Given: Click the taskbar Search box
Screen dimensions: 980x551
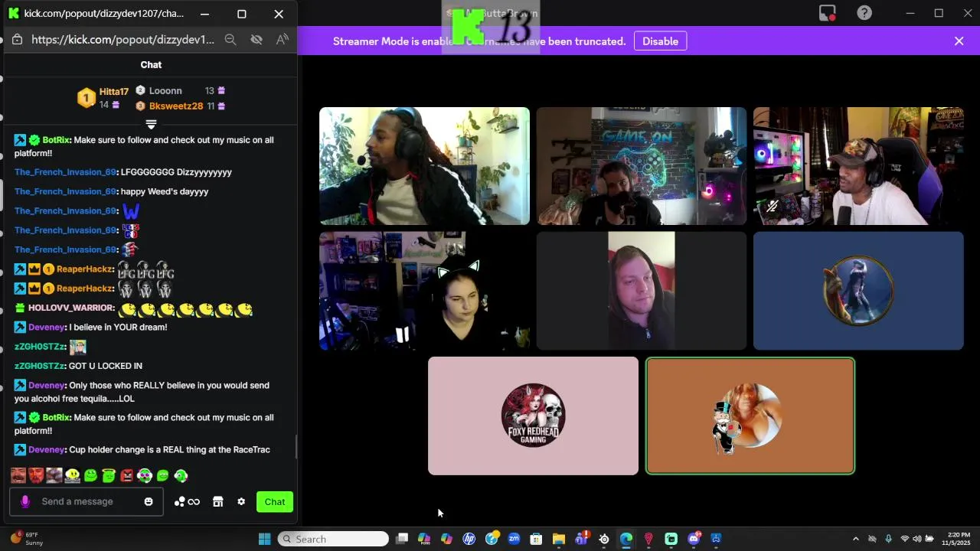Looking at the screenshot, I should (x=333, y=539).
